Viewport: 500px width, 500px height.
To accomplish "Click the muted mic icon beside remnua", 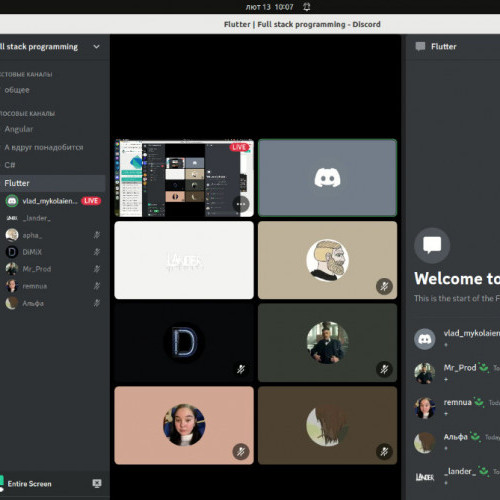I will point(97,286).
